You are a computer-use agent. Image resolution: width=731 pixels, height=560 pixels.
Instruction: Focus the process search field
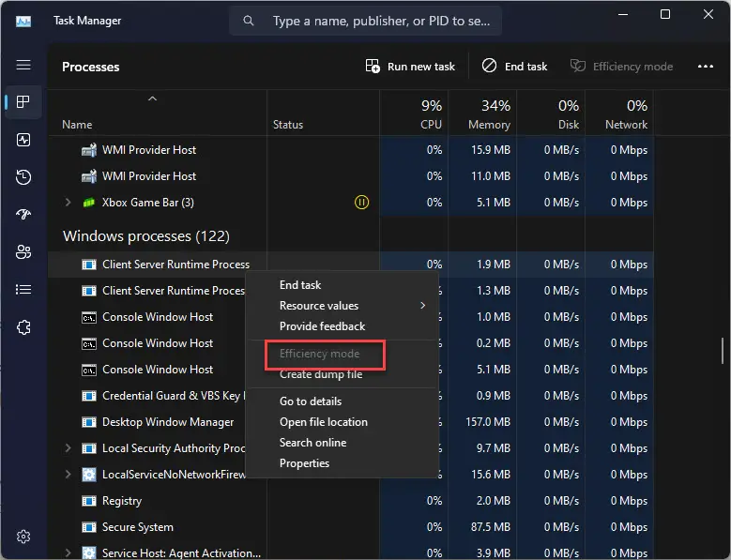coord(365,21)
